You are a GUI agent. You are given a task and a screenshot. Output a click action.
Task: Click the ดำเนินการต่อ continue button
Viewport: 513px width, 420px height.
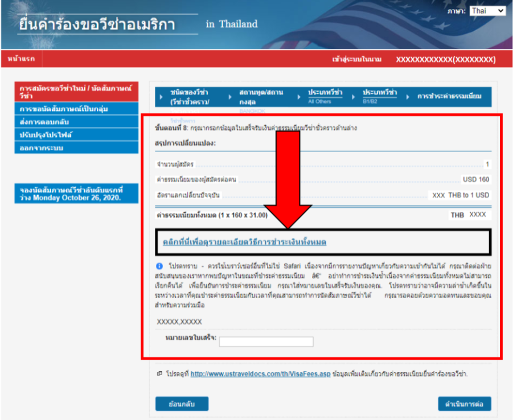(x=465, y=404)
